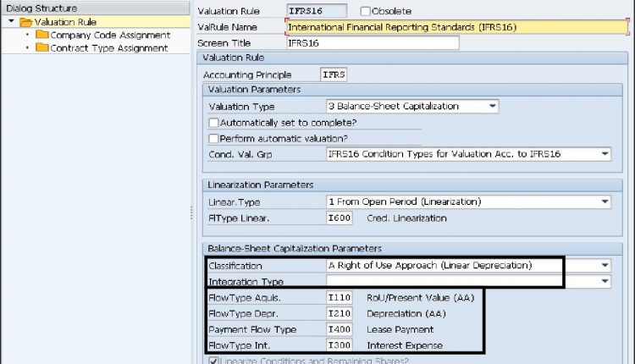Image resolution: width=635 pixels, height=364 pixels.
Task: Enable Perform automatic valuation checkbox
Action: tap(213, 139)
